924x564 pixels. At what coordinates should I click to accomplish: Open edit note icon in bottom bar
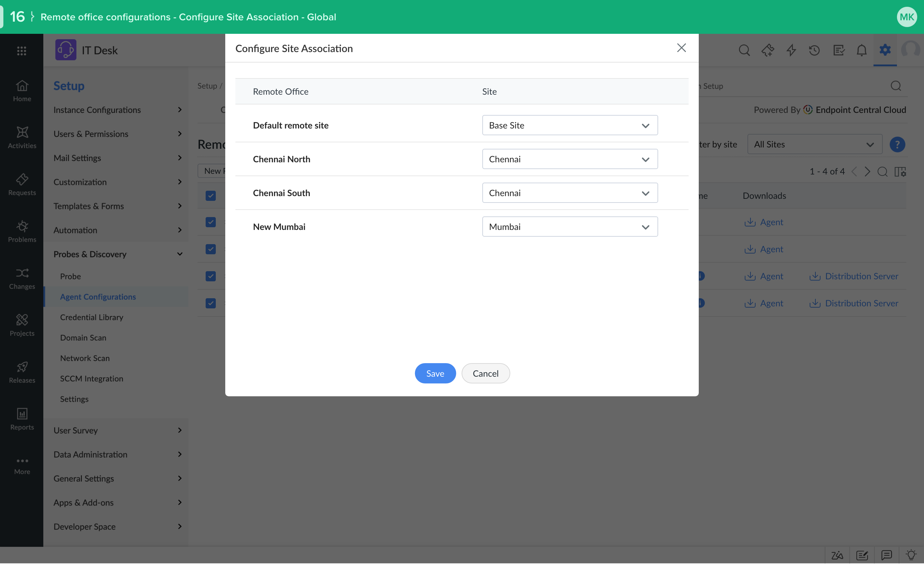(x=862, y=555)
